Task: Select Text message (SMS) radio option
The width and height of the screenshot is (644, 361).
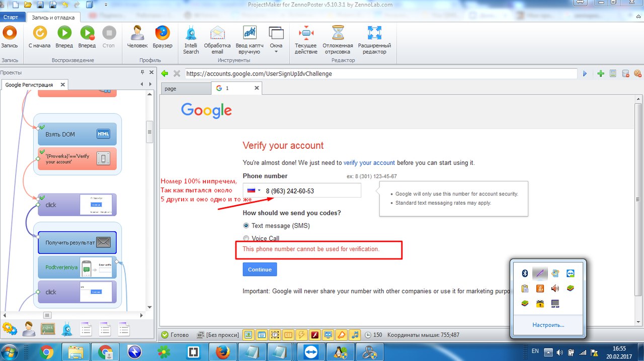Action: pyautogui.click(x=246, y=226)
